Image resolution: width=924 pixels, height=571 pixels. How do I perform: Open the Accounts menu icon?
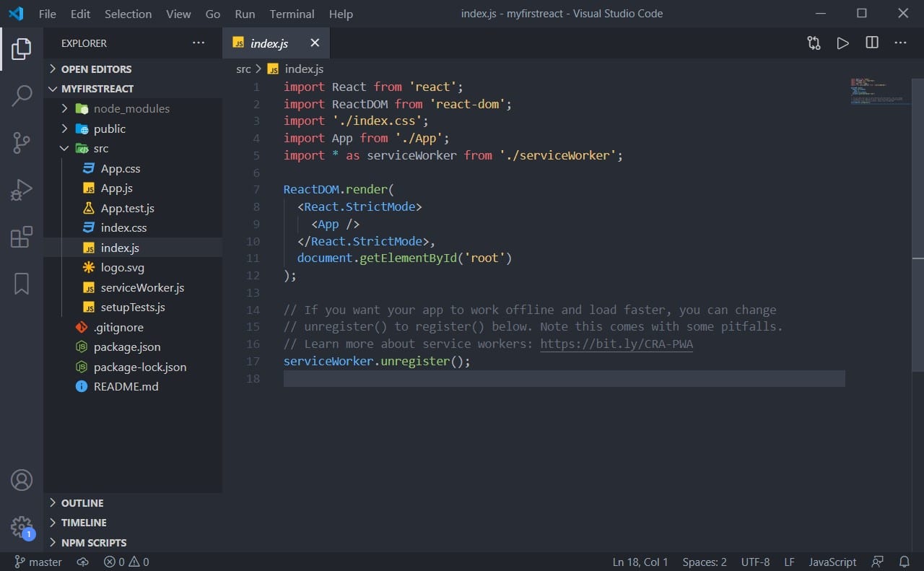click(22, 480)
